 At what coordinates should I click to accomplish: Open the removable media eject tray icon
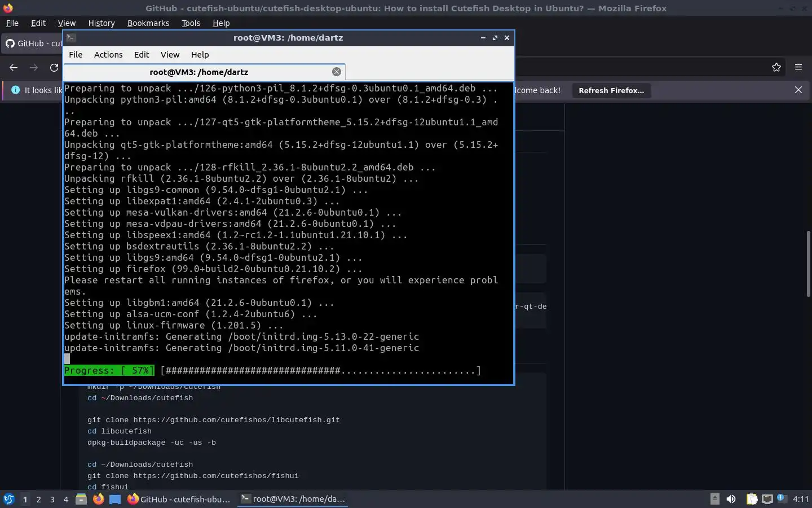[x=714, y=499]
